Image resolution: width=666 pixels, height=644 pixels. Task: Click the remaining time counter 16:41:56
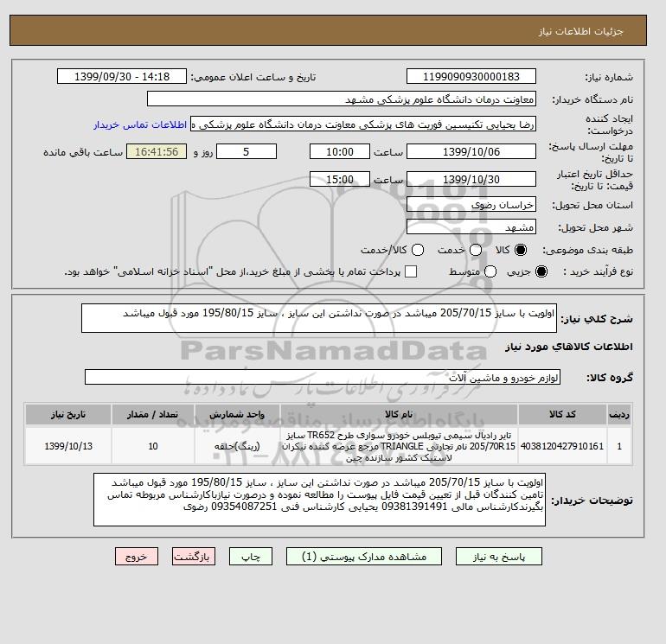click(157, 151)
